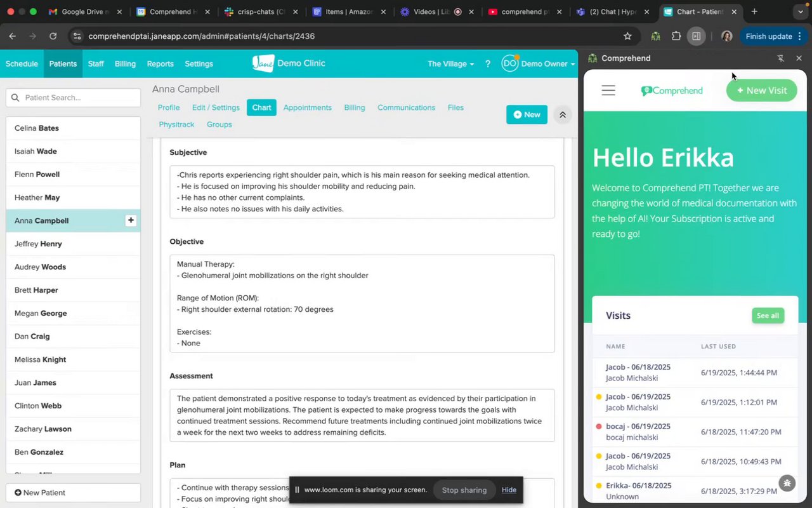Screen dimensions: 812x508
Task: Select patient Megan George in the list
Action: 74,313
